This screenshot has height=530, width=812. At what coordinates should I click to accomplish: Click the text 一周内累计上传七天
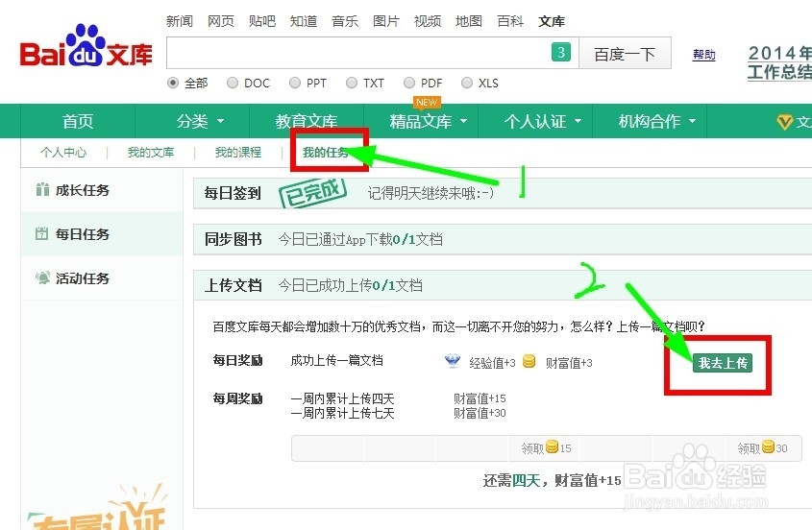coord(342,413)
